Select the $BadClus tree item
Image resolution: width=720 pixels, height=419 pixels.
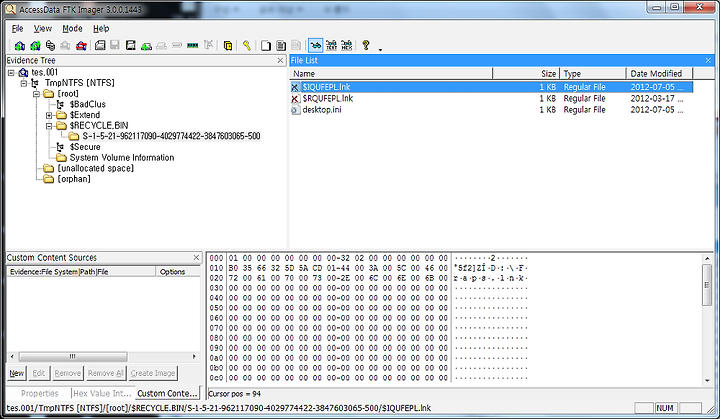pos(87,104)
